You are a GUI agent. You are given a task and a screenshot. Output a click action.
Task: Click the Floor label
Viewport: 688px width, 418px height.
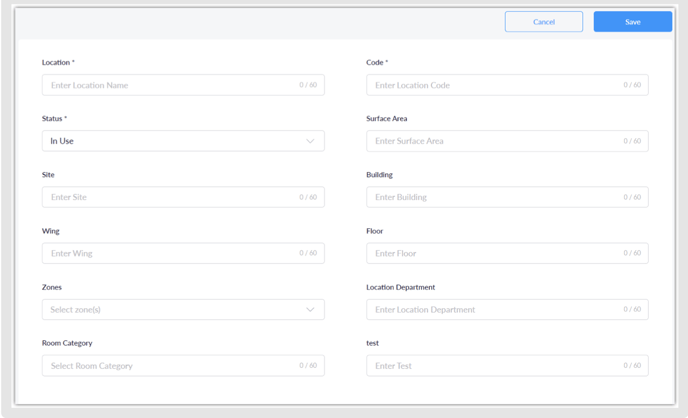click(375, 231)
